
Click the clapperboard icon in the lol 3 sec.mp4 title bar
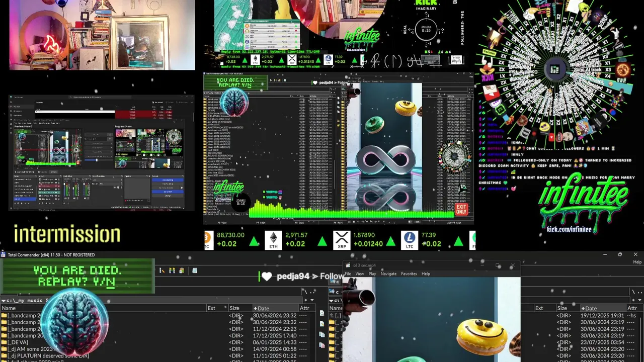[x=347, y=265]
